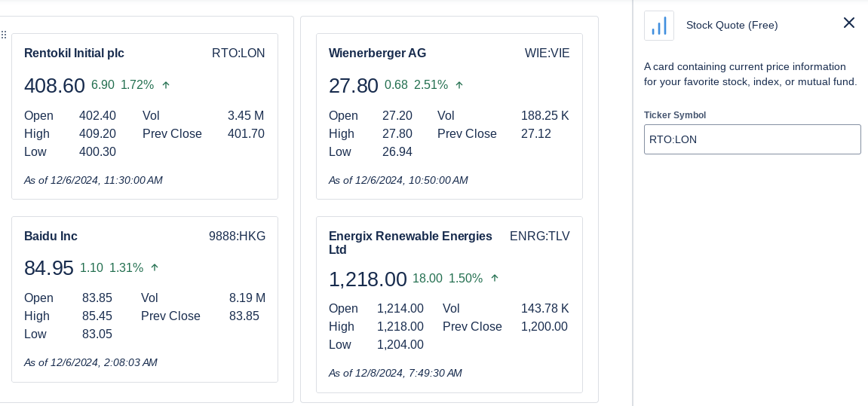Click the Stock Quote (Free) panel title
Viewport: 868px width, 406px height.
tap(732, 26)
